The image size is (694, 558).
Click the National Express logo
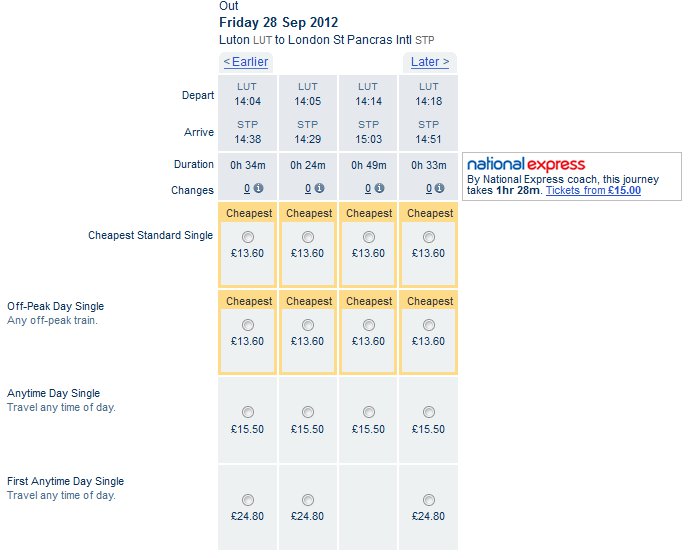coord(526,165)
